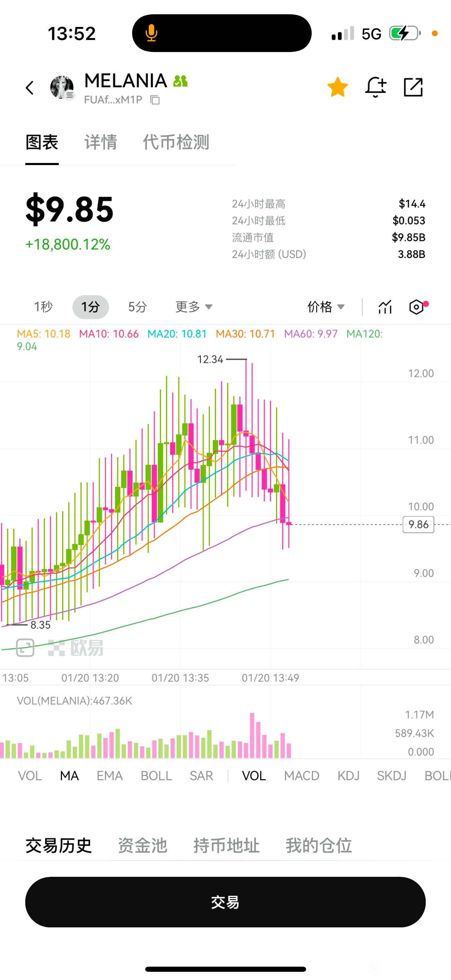Tap the back arrow icon

(x=30, y=87)
